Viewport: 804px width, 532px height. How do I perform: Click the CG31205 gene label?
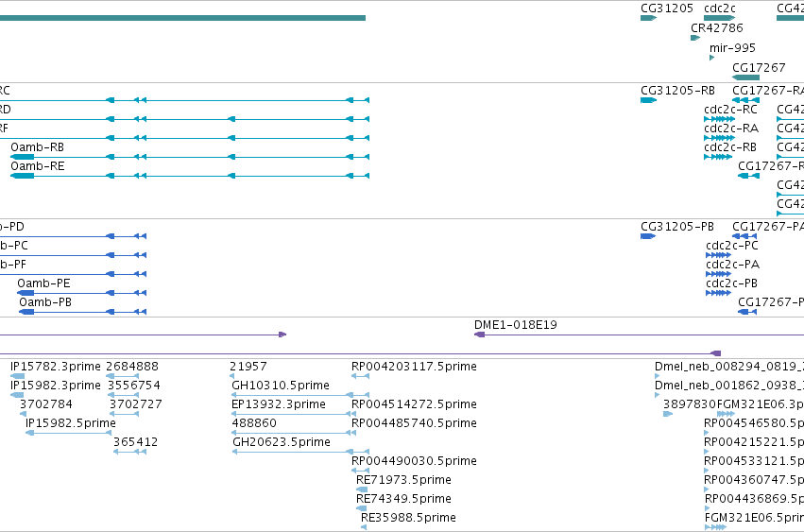667,9
